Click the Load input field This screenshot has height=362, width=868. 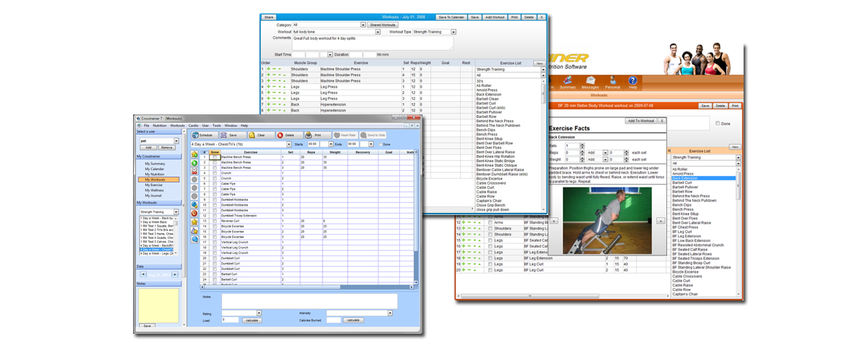pos(230,319)
